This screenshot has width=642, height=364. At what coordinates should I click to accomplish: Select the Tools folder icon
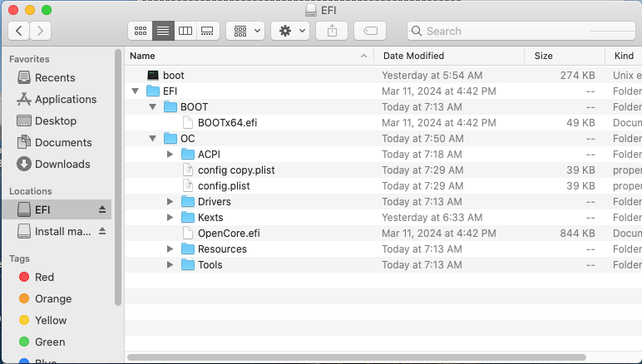[x=187, y=264]
